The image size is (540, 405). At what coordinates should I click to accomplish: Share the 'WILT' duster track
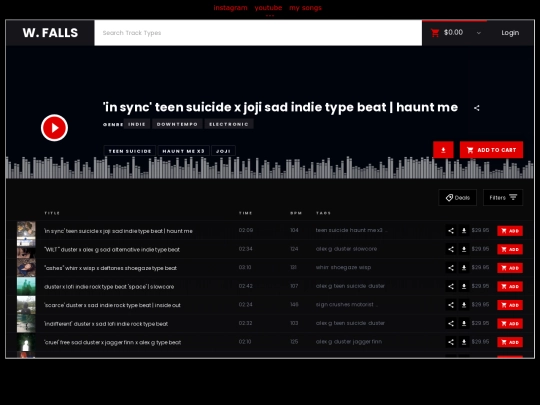click(451, 249)
